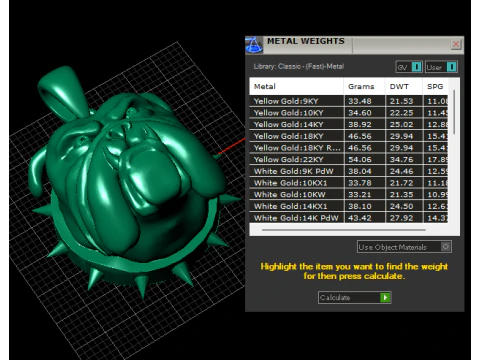Image resolution: width=480 pixels, height=360 pixels.
Task: Select the White Gold:14KX1 row
Action: pos(348,206)
